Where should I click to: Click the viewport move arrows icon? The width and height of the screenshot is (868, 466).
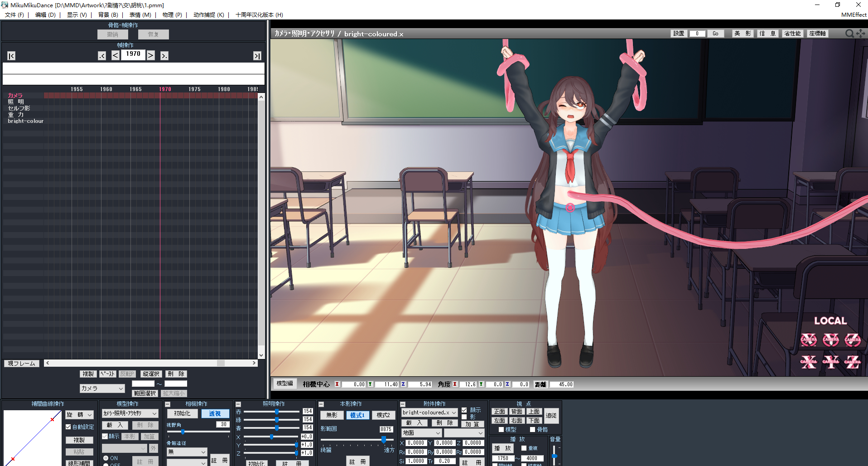click(x=860, y=34)
